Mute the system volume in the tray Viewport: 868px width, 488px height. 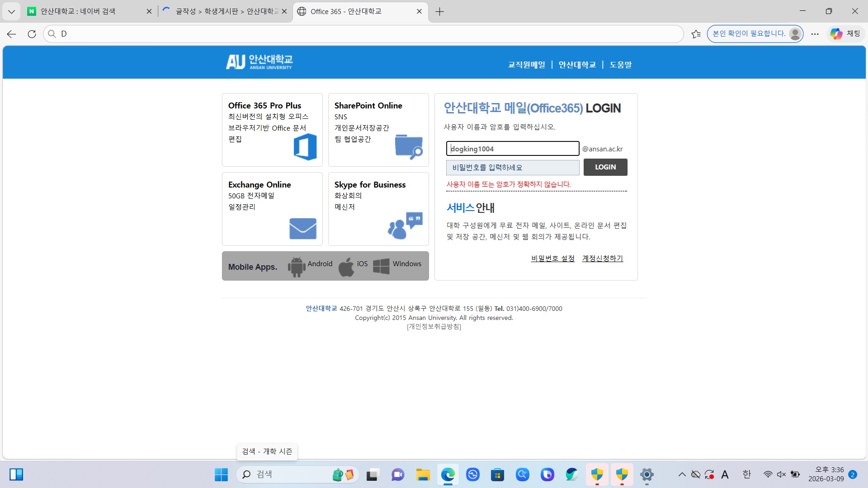(x=781, y=474)
